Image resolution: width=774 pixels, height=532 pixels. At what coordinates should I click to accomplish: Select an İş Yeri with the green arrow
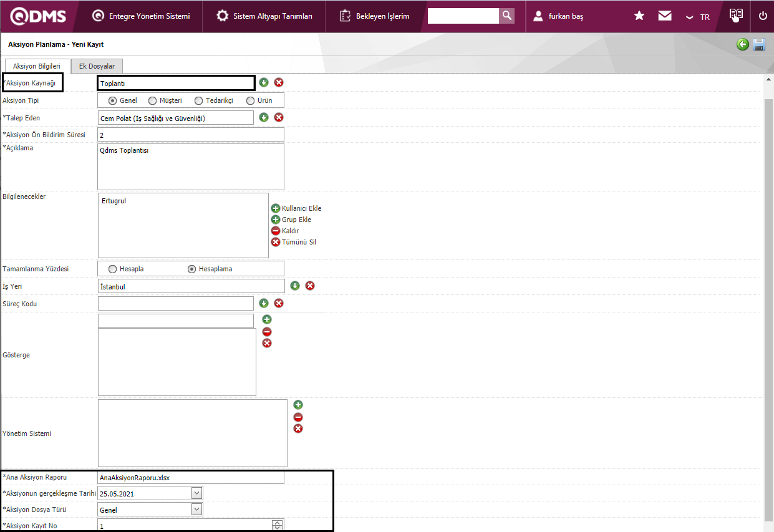click(295, 286)
